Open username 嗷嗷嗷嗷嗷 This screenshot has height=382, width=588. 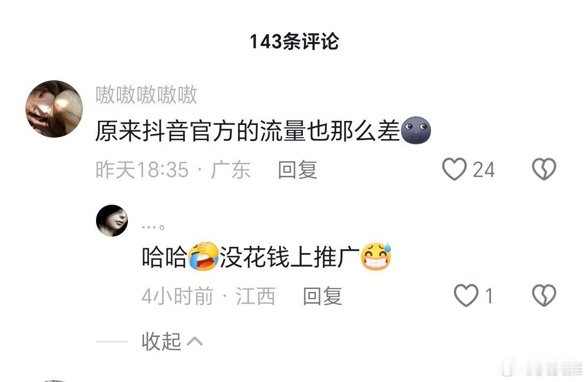coord(146,95)
